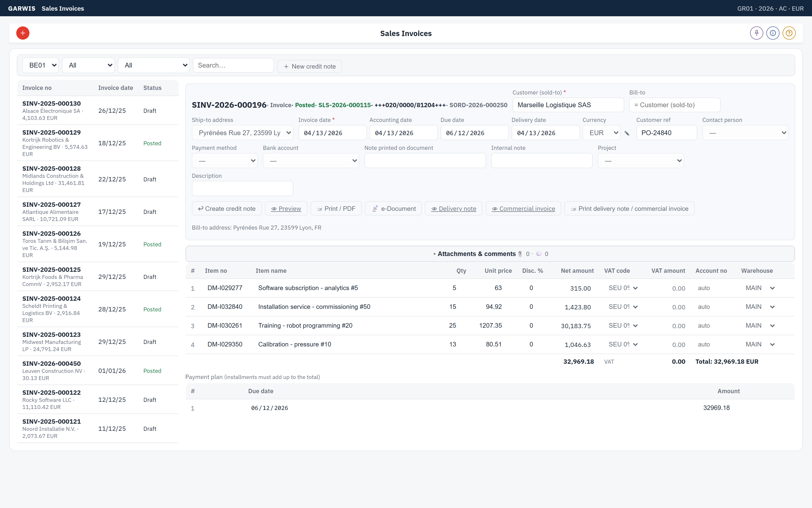812x508 pixels.
Task: Click the e-Document button
Action: (x=393, y=209)
